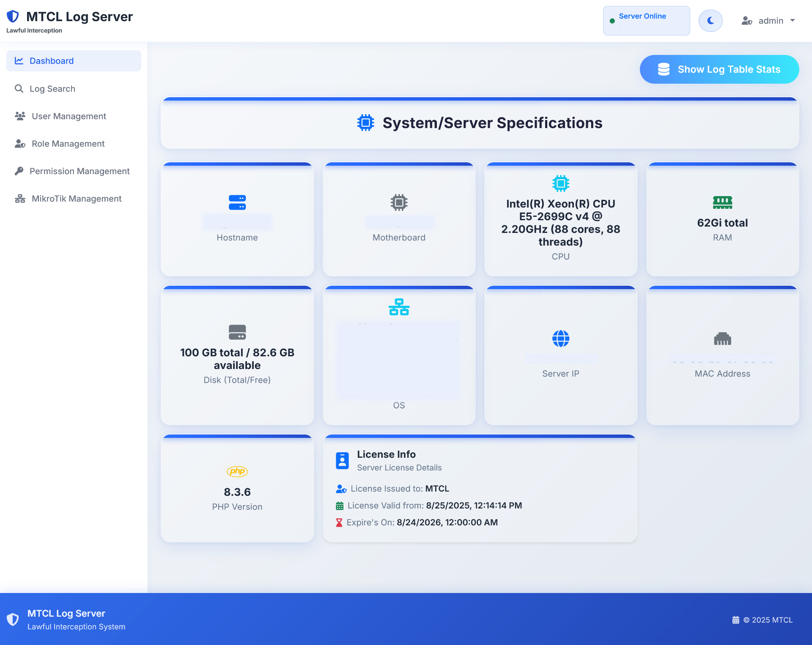Screen dimensions: 812x645
Task: Open MikroTik Management page
Action: pos(76,199)
